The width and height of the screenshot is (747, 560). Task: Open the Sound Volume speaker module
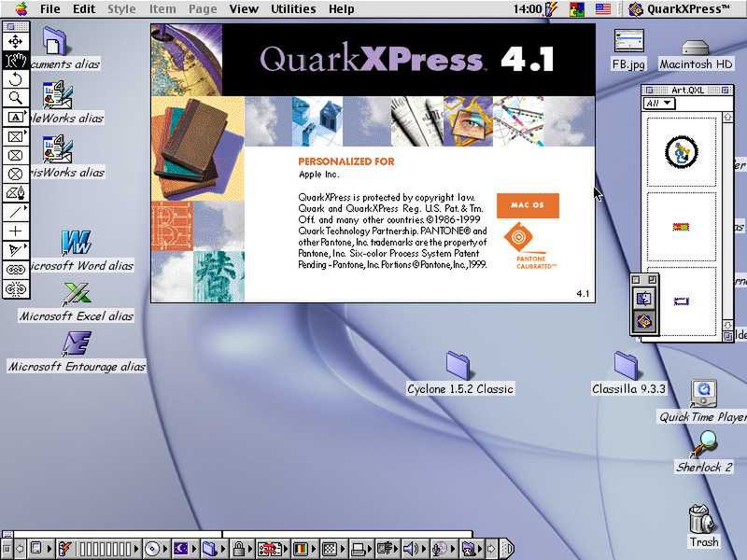415,549
